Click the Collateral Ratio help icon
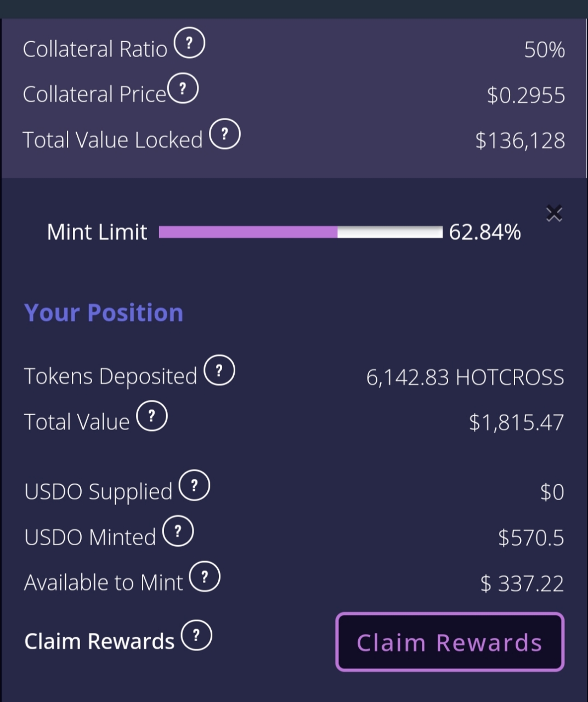Screen dimensions: 588x702 (189, 43)
